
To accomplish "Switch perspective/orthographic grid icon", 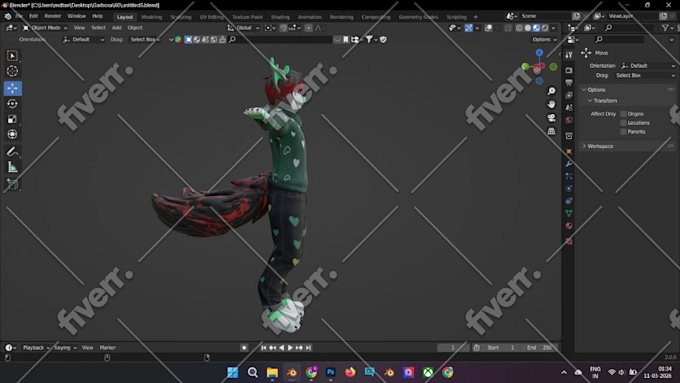I will coord(551,131).
